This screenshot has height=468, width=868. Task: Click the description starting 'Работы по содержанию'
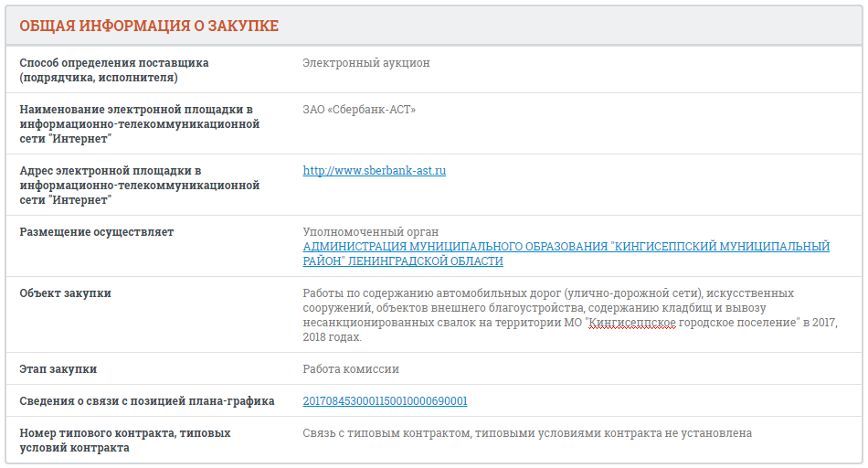[x=548, y=293]
